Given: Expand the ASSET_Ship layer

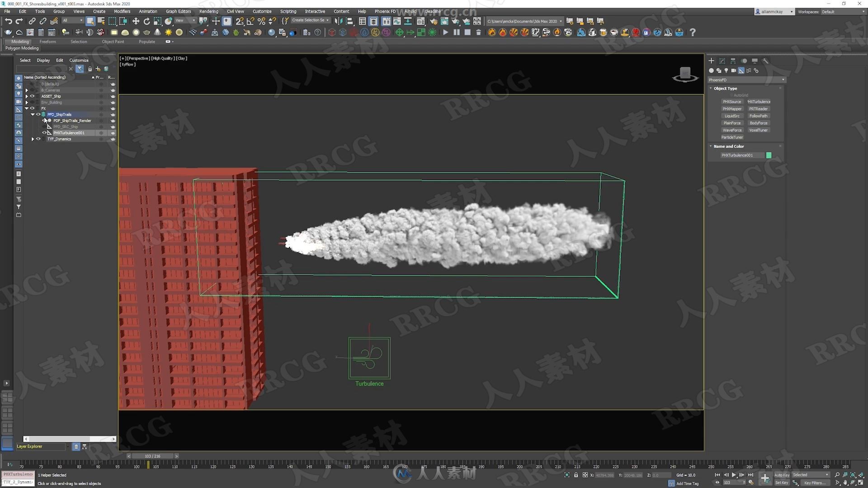Looking at the screenshot, I should point(27,96).
